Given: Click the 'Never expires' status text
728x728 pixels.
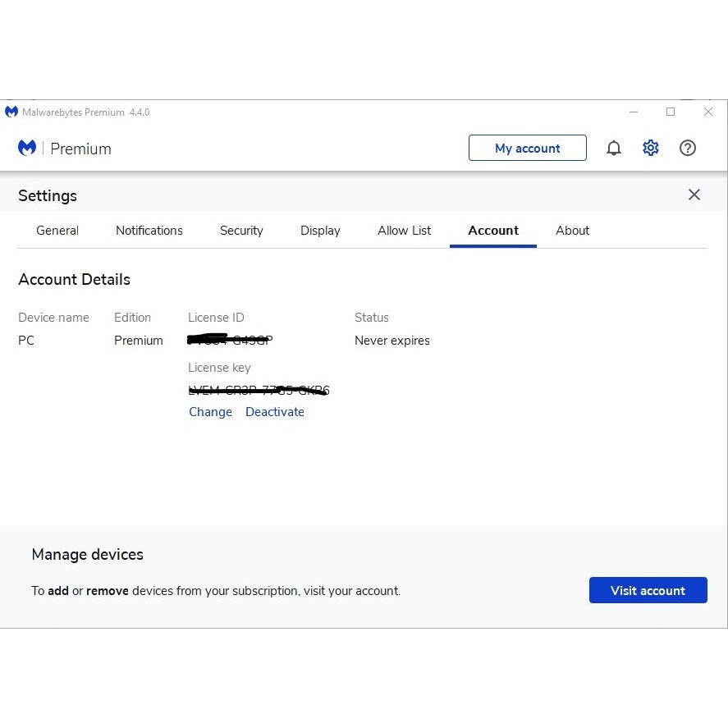Looking at the screenshot, I should click(391, 341).
